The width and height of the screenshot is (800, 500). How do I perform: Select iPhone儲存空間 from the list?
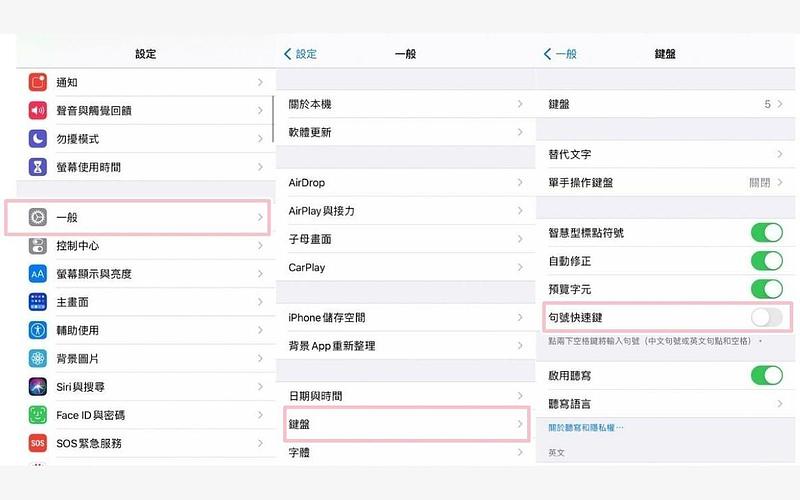(404, 317)
